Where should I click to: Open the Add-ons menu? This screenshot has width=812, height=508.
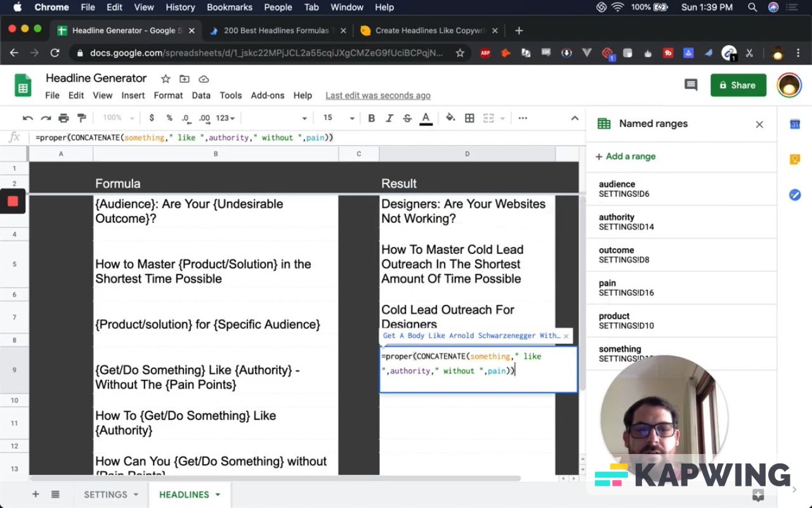point(268,95)
